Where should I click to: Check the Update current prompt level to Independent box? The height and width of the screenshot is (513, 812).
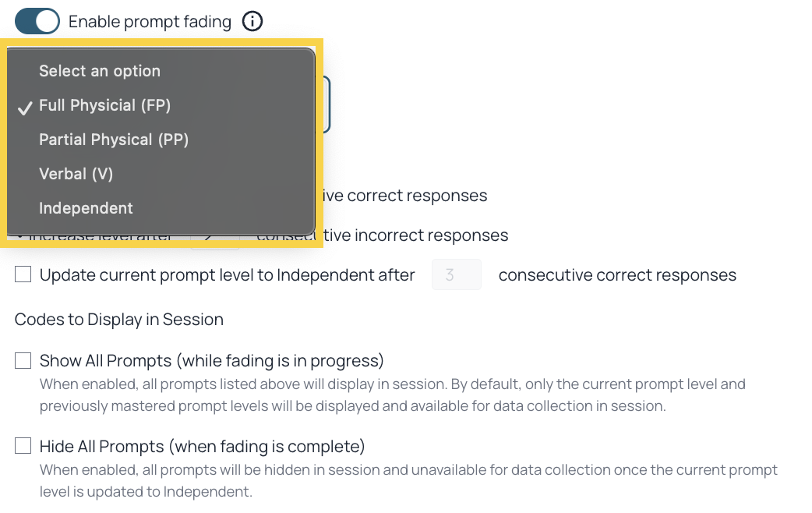click(23, 274)
